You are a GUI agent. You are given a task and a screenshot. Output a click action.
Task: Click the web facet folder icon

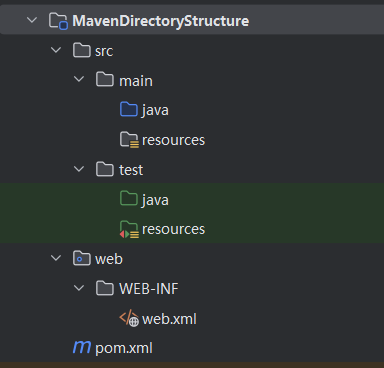(82, 258)
